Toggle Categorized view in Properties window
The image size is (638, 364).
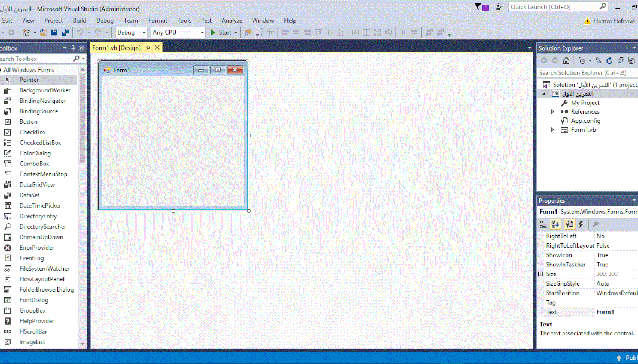tap(543, 224)
